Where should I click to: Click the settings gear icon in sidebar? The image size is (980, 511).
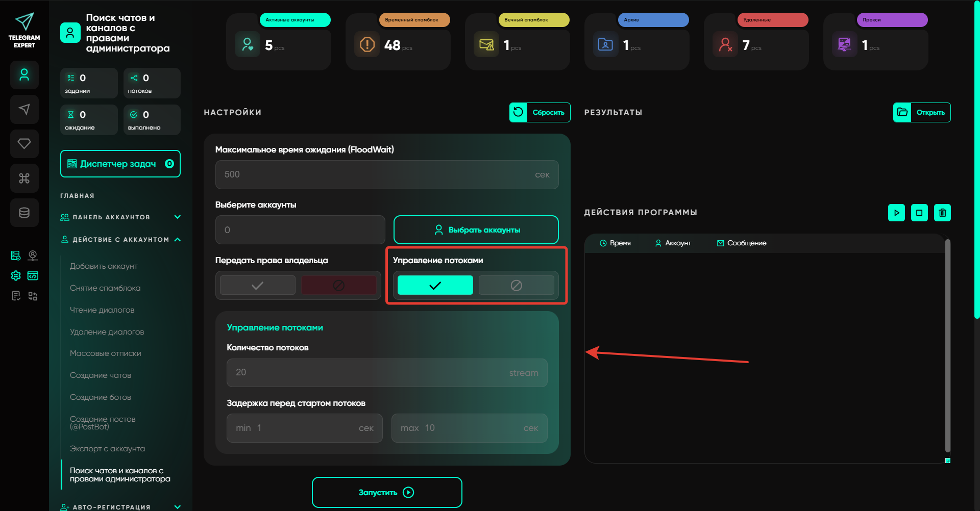16,276
